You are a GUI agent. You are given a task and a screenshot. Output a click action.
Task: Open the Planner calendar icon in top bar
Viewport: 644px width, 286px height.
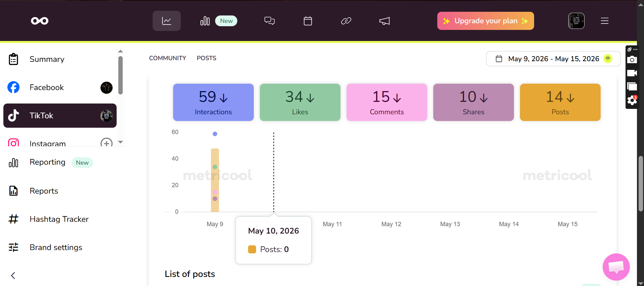click(308, 21)
